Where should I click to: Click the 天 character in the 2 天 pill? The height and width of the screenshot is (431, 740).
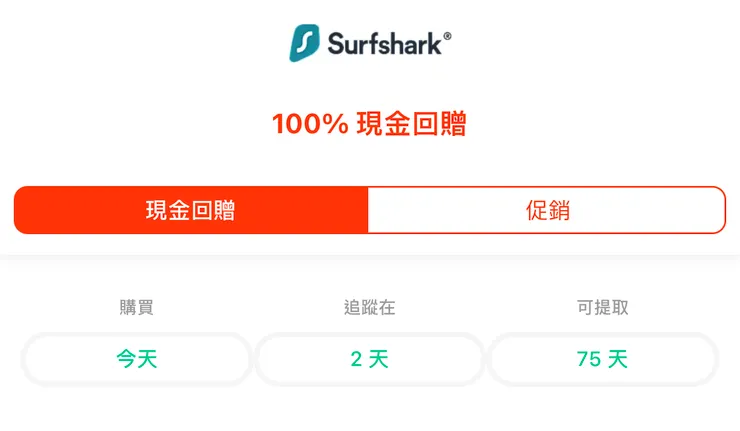[378, 359]
